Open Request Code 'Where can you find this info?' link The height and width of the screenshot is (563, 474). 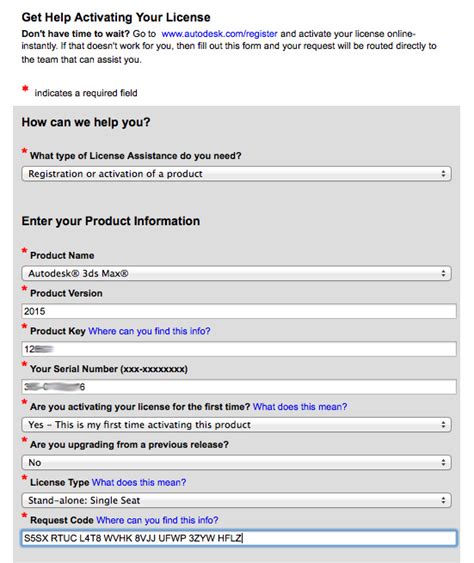[x=157, y=520]
